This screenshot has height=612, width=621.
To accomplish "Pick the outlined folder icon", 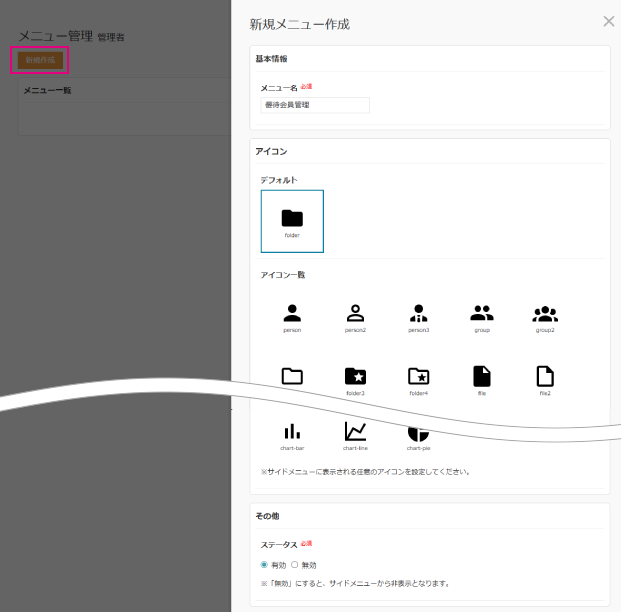I will (x=292, y=376).
